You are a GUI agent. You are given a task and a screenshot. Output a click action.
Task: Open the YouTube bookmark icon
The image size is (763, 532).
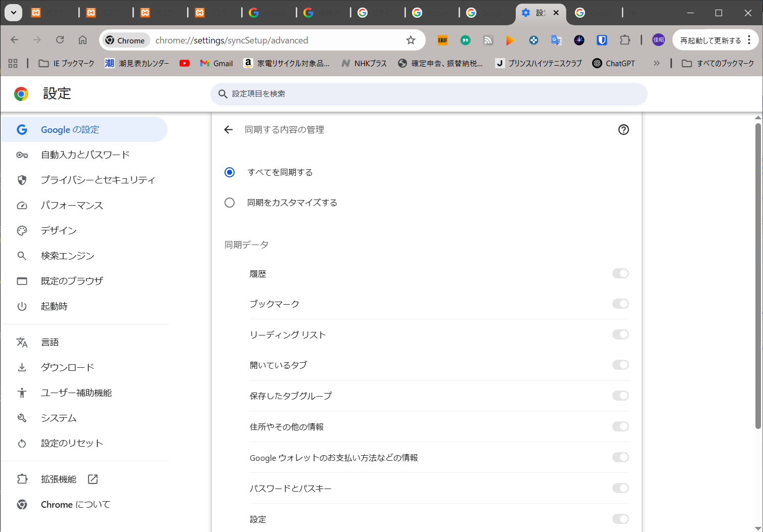pos(185,63)
